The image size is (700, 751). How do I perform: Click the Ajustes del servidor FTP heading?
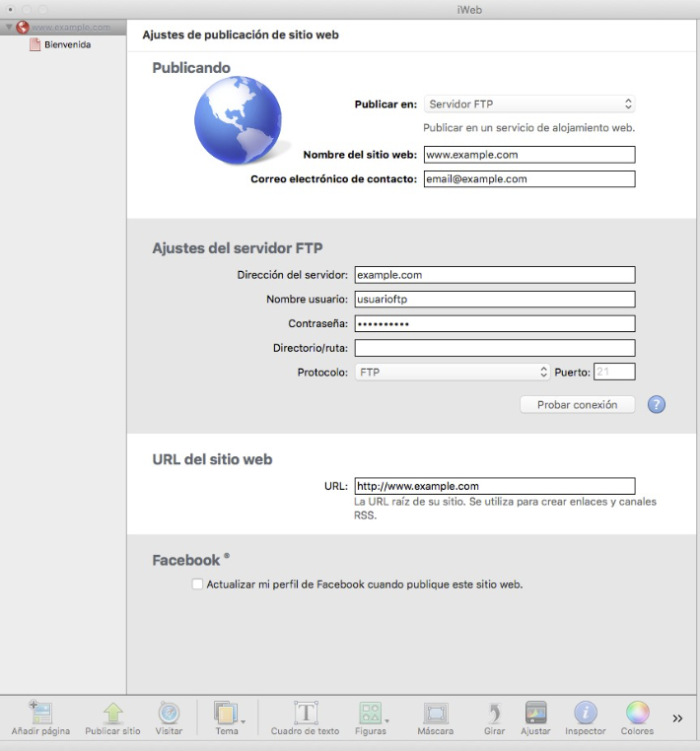[x=238, y=248]
